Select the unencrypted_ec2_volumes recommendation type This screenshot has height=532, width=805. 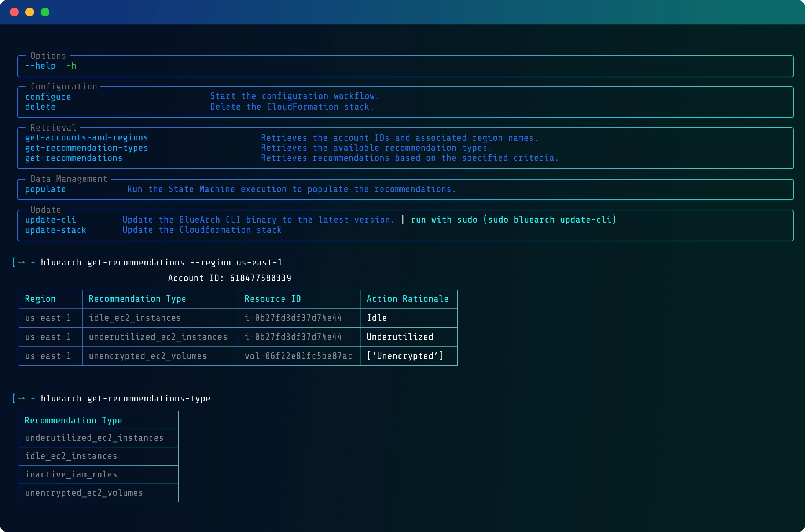pos(84,493)
